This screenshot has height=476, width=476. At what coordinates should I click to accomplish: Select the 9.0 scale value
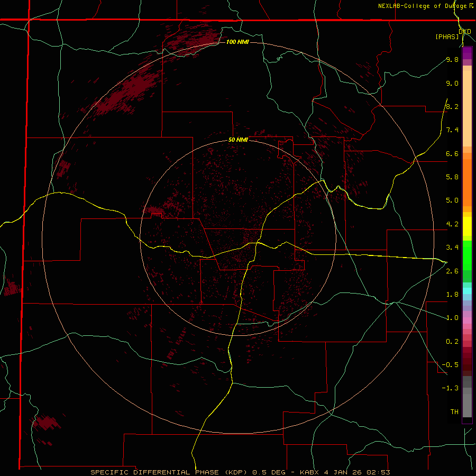tap(452, 83)
